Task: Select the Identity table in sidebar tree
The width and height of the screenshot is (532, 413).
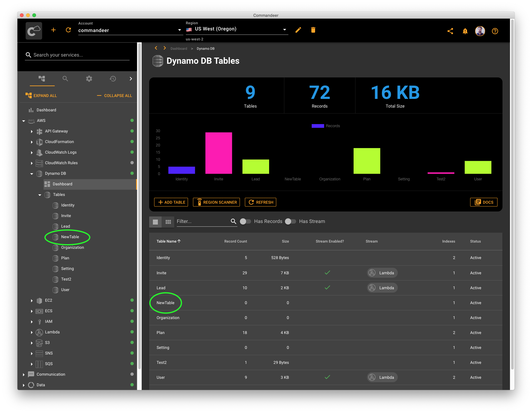Action: click(68, 205)
